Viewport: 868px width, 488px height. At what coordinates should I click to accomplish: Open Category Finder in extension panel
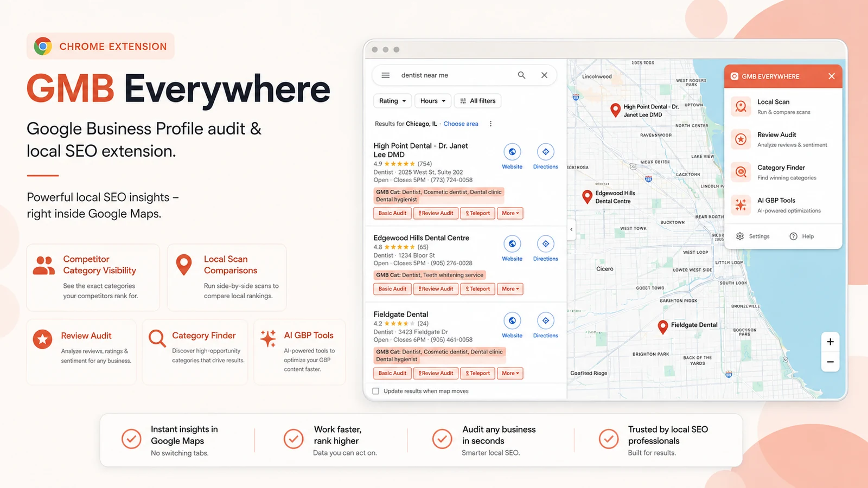783,172
